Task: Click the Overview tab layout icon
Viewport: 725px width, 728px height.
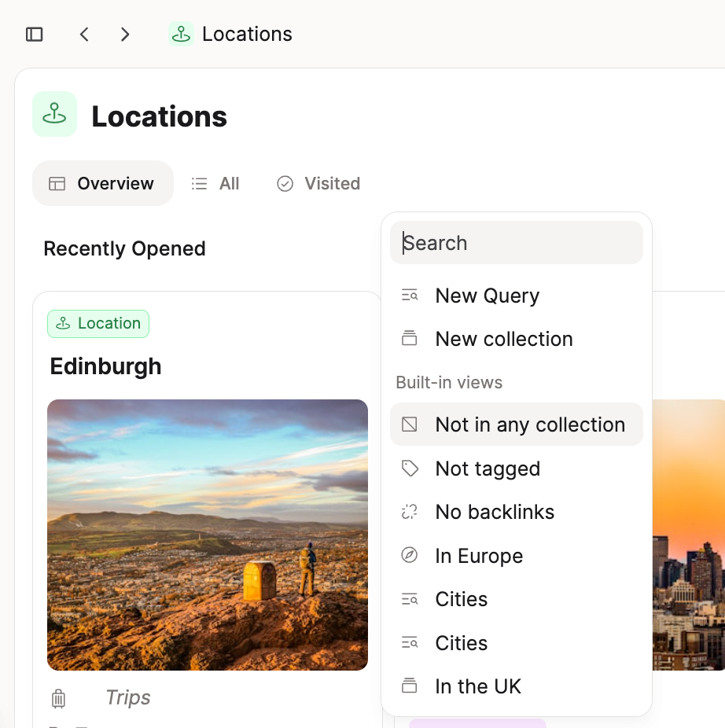Action: tap(57, 184)
